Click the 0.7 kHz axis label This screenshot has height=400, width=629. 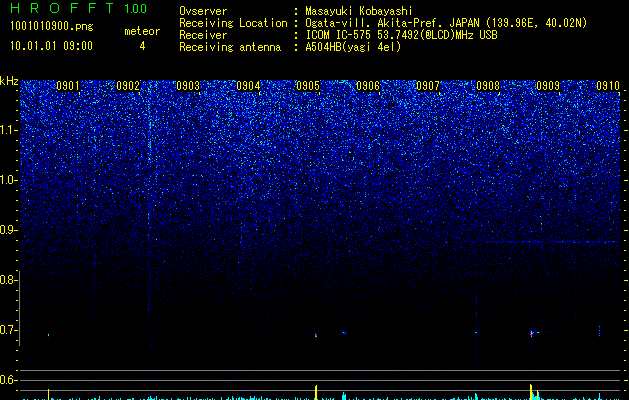pos(8,330)
